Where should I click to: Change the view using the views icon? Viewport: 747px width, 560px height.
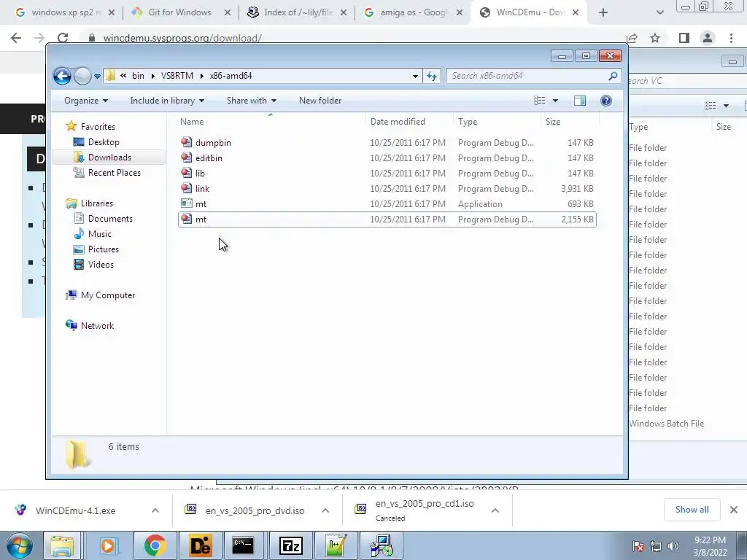[x=539, y=101]
